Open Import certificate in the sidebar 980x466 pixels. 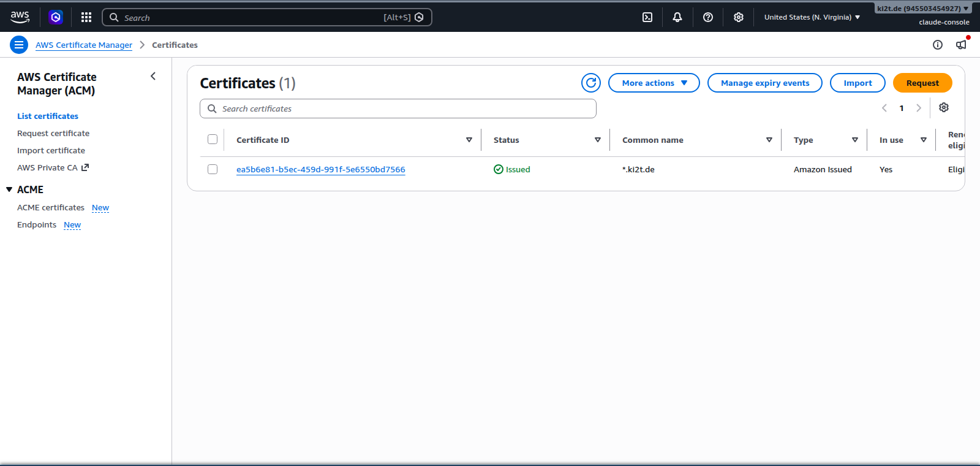[x=51, y=150]
